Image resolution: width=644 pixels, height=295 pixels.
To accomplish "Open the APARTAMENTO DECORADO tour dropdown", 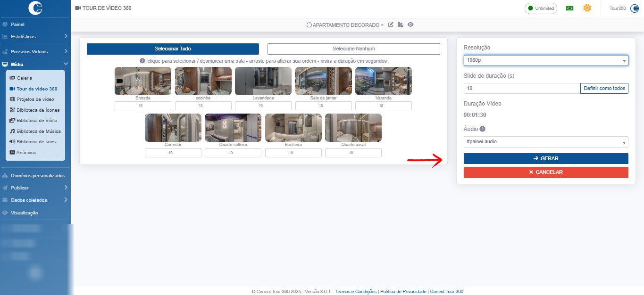I will pyautogui.click(x=345, y=25).
